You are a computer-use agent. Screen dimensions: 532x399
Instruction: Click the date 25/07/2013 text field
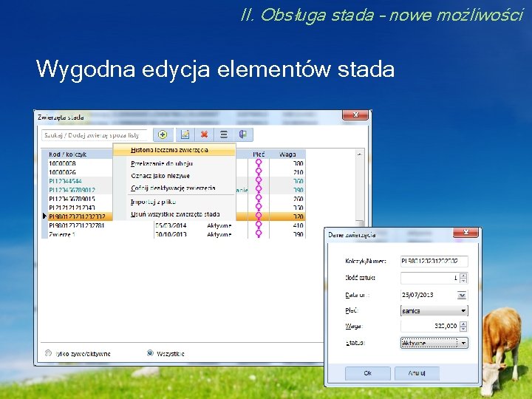point(428,295)
